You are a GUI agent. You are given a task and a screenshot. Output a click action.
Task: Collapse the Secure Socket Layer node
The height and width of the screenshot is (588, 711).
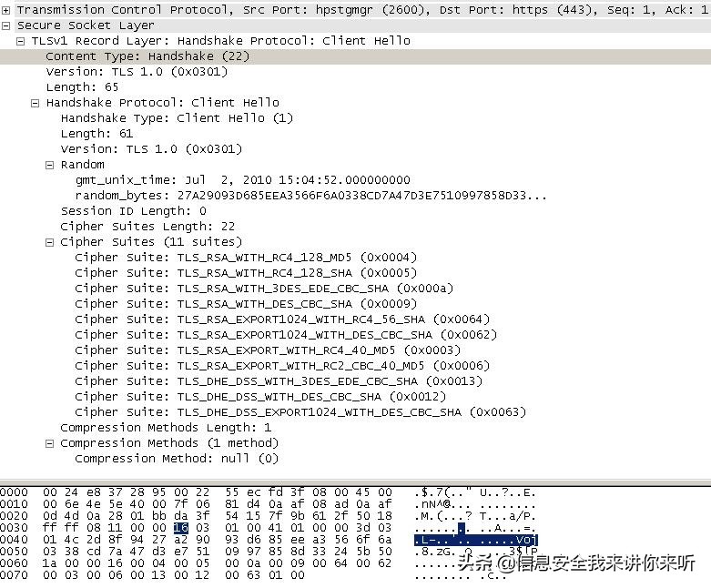click(5, 25)
